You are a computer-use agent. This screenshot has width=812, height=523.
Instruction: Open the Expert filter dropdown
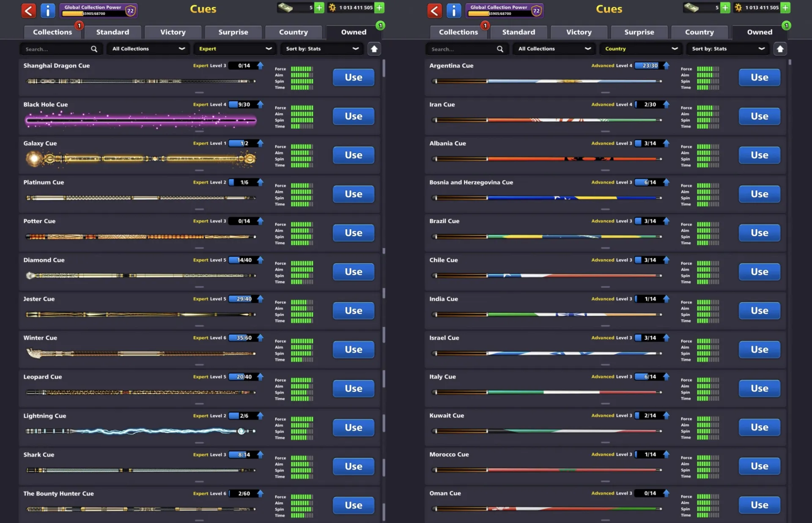(235, 49)
